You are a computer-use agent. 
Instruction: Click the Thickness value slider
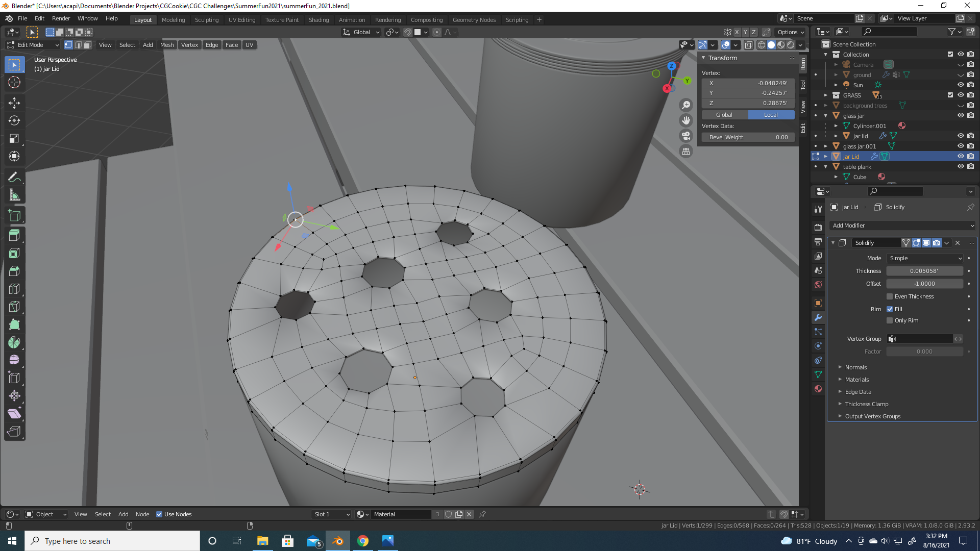[924, 271]
